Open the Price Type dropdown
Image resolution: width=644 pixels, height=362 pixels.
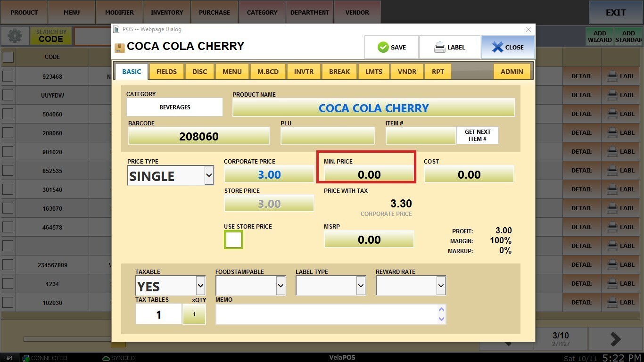[171, 176]
